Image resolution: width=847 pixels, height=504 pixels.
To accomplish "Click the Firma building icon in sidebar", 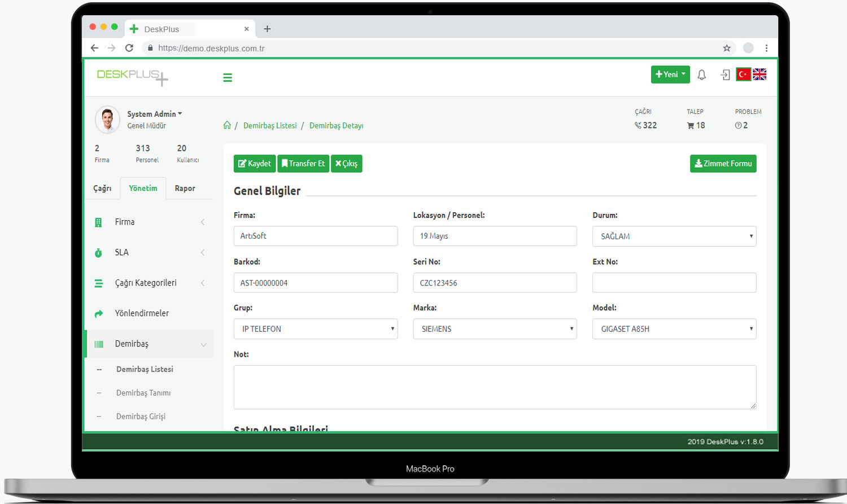I will [x=98, y=222].
